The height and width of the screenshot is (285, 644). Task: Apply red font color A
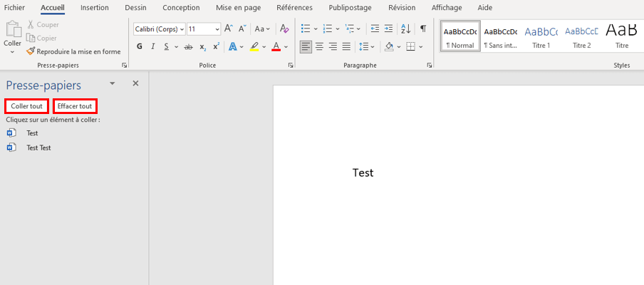[276, 46]
